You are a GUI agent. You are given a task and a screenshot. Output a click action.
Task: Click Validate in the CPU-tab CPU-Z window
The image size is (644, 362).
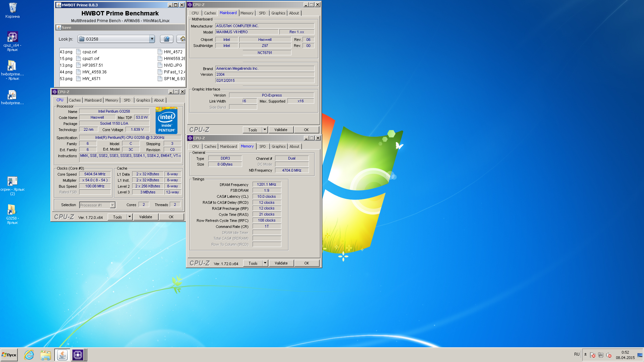(146, 217)
